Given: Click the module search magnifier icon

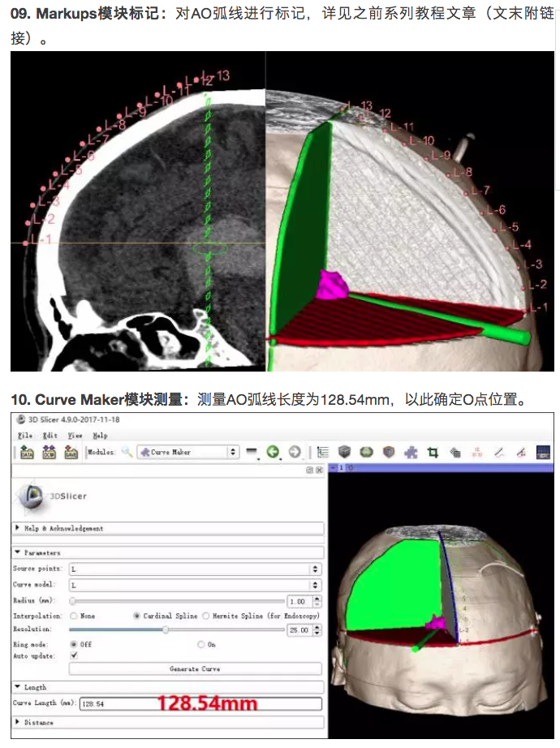Looking at the screenshot, I should [x=127, y=452].
